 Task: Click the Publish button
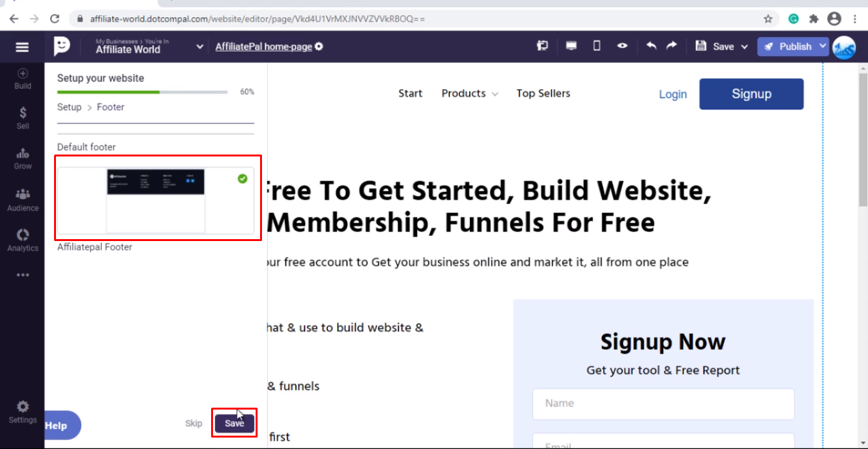(x=787, y=46)
